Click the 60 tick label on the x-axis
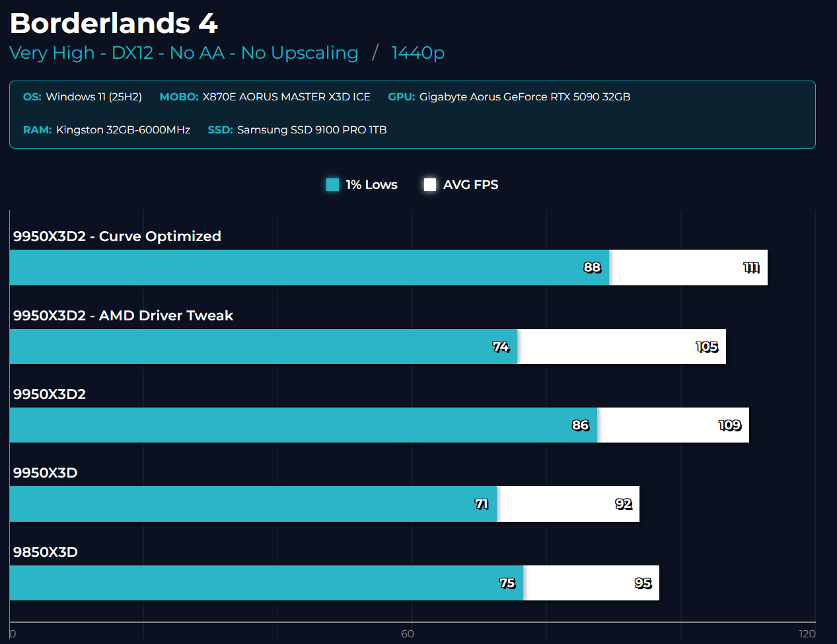 pos(408,634)
